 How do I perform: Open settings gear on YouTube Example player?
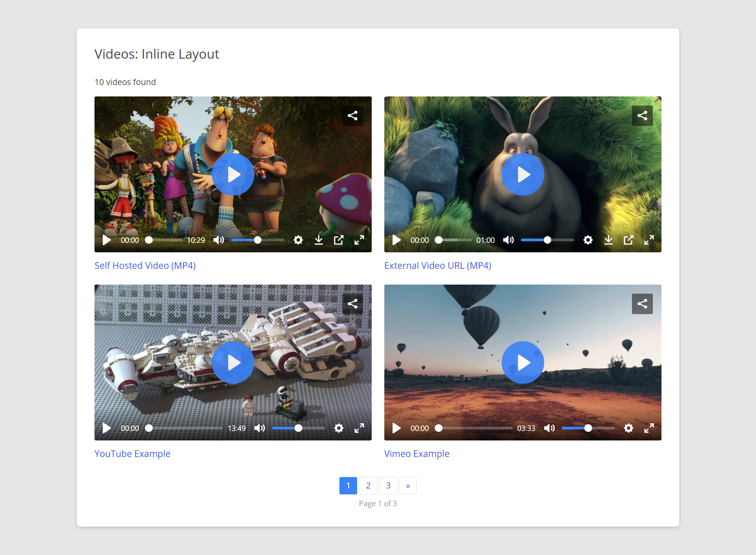[x=339, y=428]
